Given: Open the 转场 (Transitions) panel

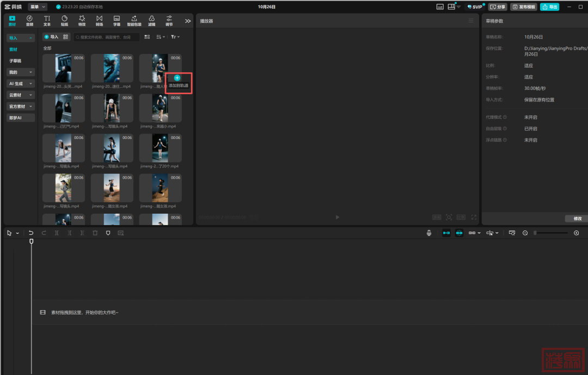Looking at the screenshot, I should pos(99,21).
